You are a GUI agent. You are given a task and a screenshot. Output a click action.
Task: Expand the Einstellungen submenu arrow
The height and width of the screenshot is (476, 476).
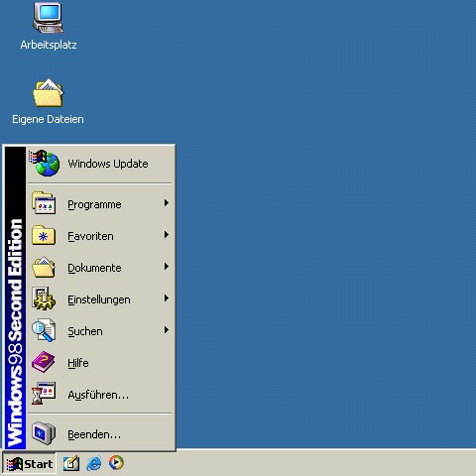pyautogui.click(x=167, y=298)
